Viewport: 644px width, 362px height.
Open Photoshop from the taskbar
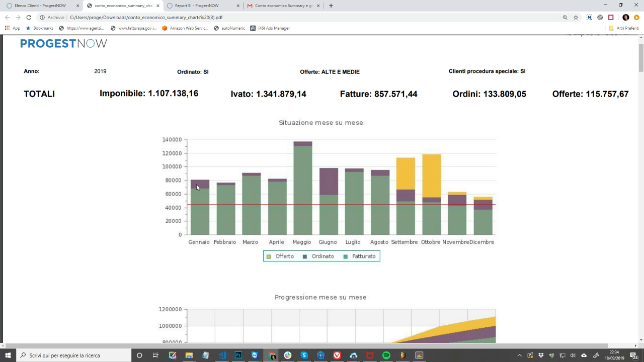point(238,355)
